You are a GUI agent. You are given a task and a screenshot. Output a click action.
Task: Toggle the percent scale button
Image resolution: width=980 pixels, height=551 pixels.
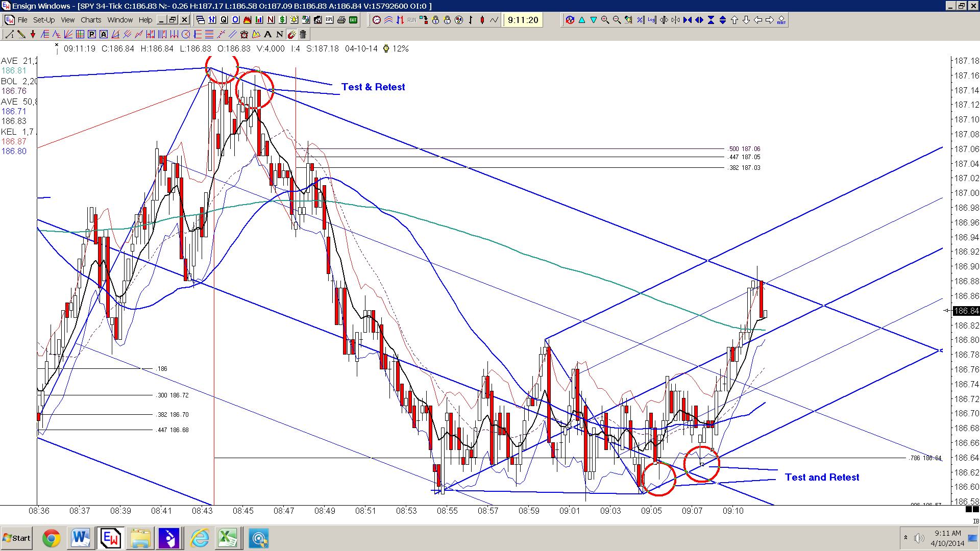[640, 20]
